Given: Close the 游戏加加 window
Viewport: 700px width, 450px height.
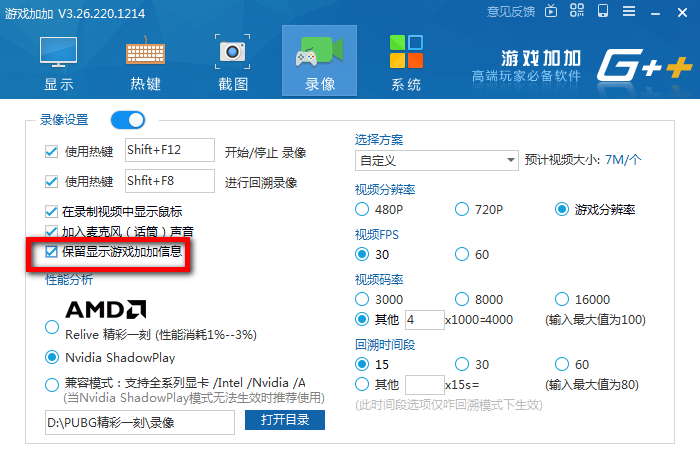Looking at the screenshot, I should pyautogui.click(x=682, y=12).
